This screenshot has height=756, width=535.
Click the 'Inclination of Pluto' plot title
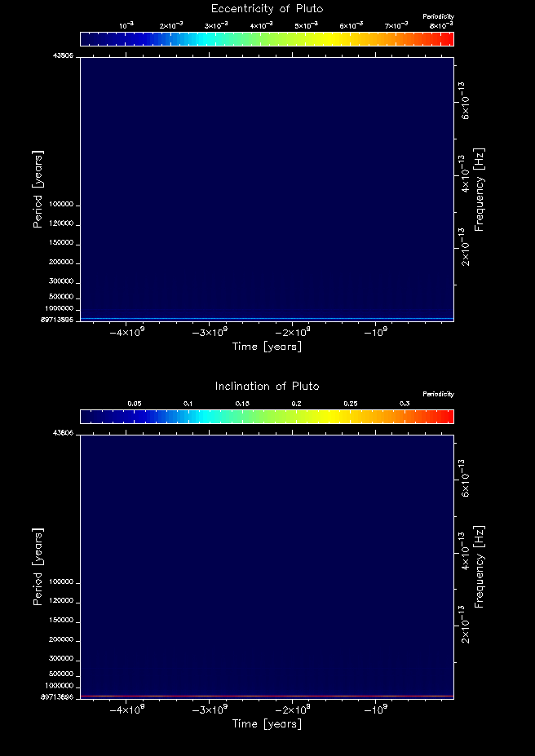pyautogui.click(x=267, y=386)
